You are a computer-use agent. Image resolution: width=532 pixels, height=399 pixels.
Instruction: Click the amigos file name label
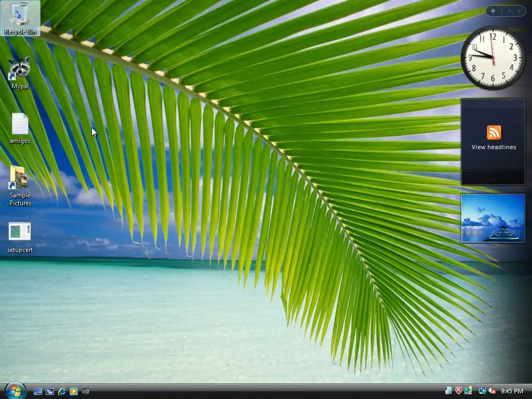tap(20, 141)
